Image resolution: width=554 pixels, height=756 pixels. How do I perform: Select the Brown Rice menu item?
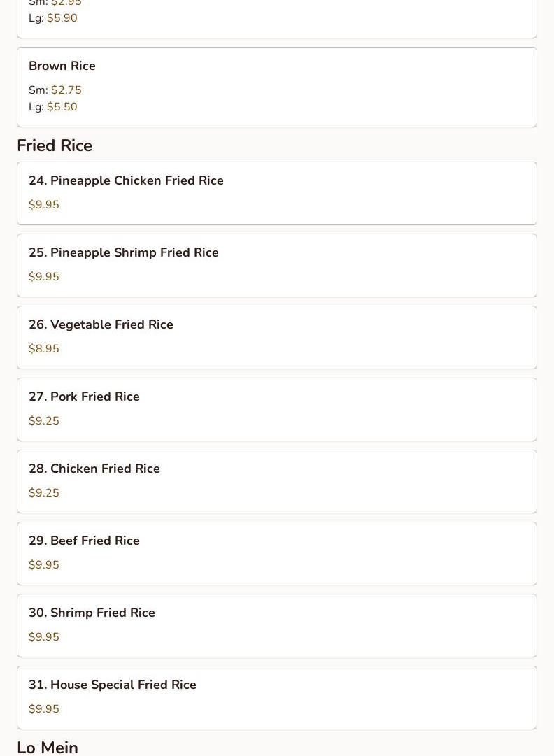click(x=62, y=66)
